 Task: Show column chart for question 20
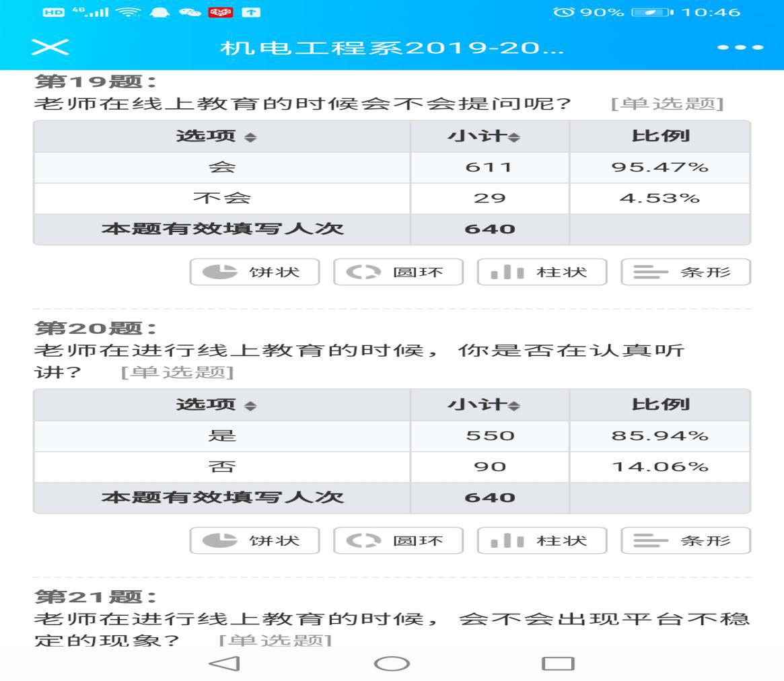[x=541, y=540]
